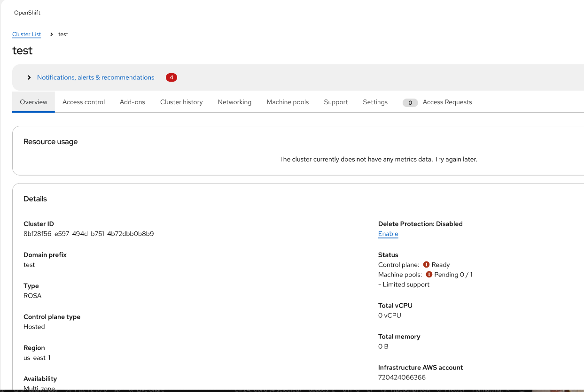This screenshot has height=392, width=584.
Task: Go to the Cluster history tab
Action: (x=181, y=102)
